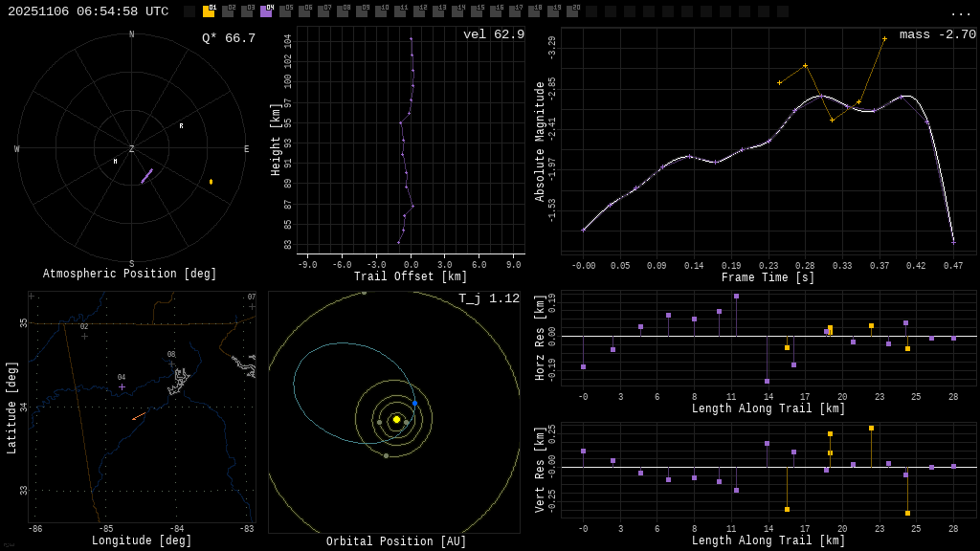
Task: Click the Horz Res [km] axis label
Action: pos(540,338)
